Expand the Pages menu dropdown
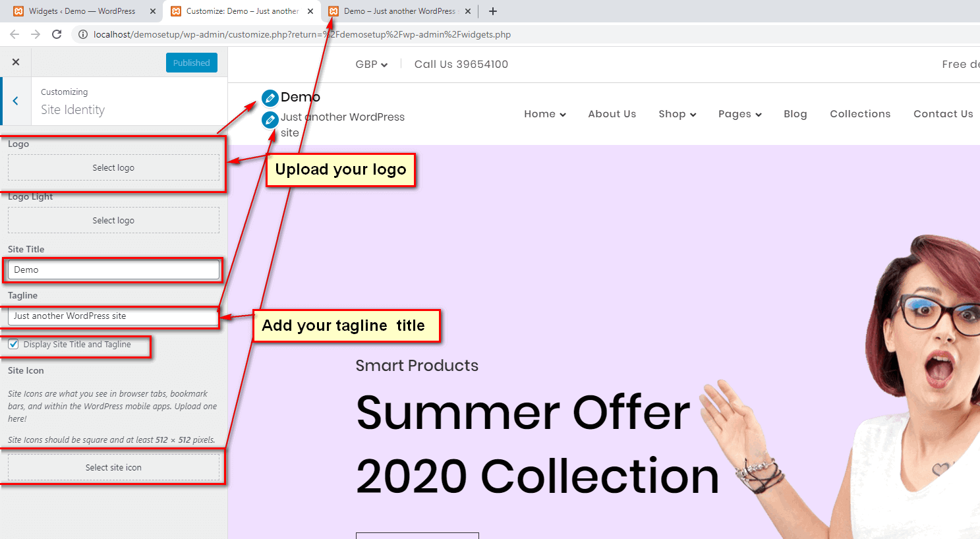The height and width of the screenshot is (539, 980). coord(740,114)
